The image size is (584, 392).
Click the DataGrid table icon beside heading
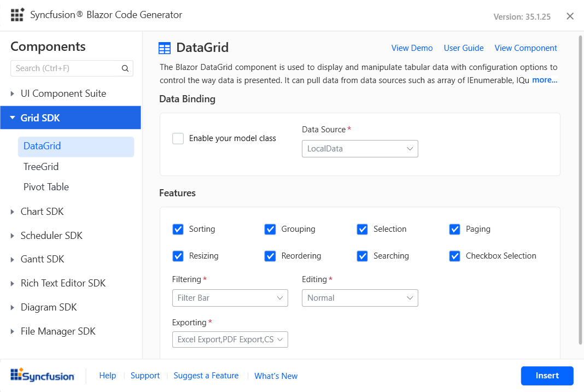click(164, 48)
